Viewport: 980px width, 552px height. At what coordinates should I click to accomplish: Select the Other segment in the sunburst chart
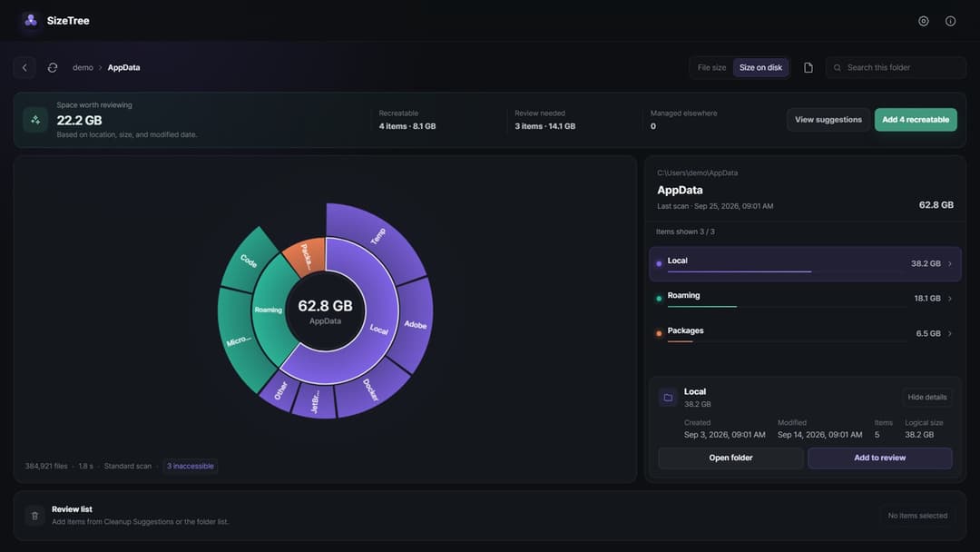pos(280,390)
